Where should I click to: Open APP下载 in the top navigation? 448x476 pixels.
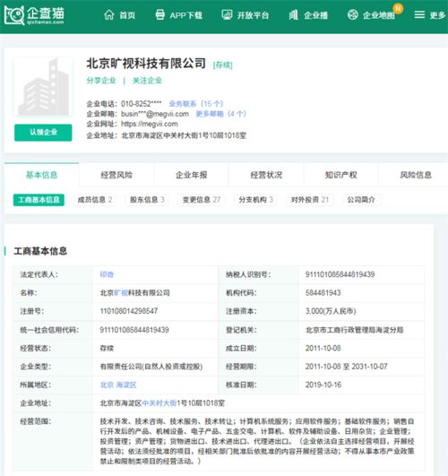click(x=185, y=15)
